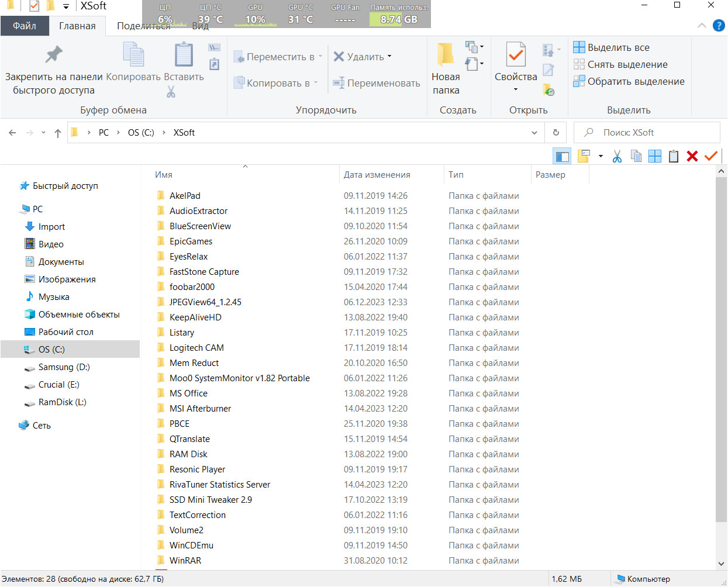The width and height of the screenshot is (728, 587).
Task: Sort by the Дата изменения column header
Action: click(391, 175)
